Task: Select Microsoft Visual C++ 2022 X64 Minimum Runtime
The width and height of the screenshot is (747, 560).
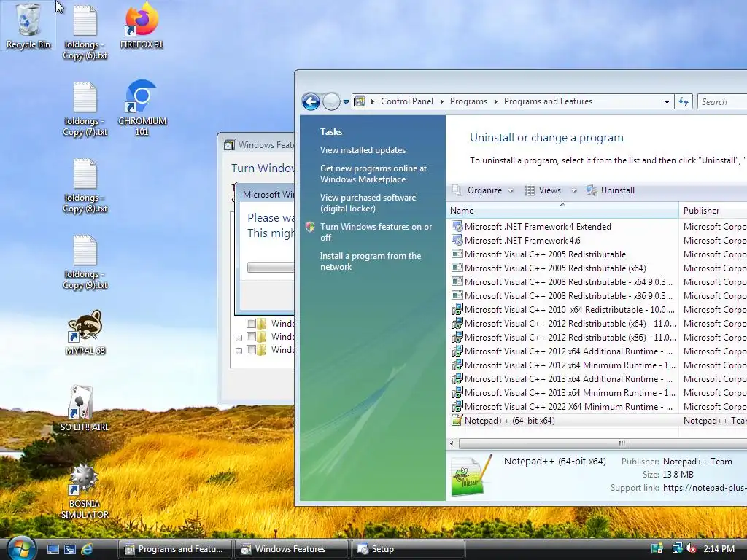Action: tap(568, 407)
